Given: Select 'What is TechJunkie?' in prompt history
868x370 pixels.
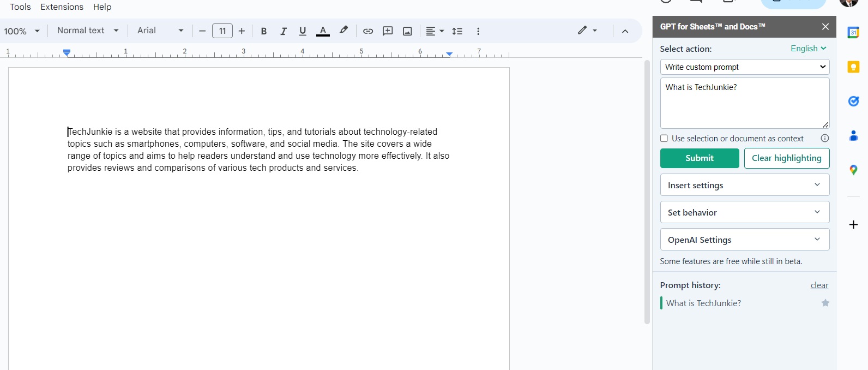Looking at the screenshot, I should coord(703,303).
